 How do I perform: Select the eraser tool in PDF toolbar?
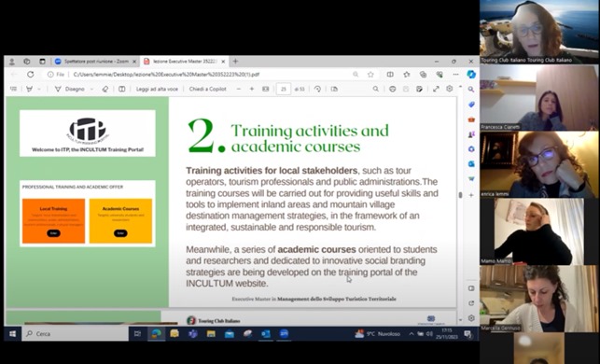pos(105,89)
